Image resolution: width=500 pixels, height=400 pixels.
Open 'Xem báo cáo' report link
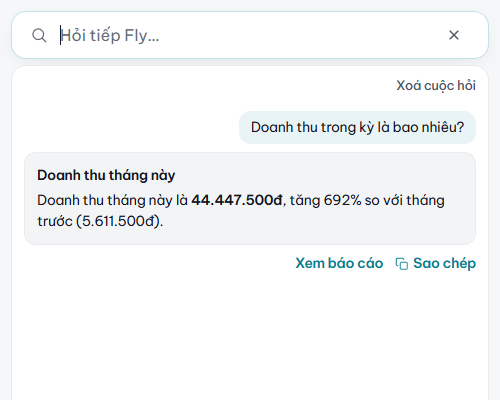tap(339, 263)
